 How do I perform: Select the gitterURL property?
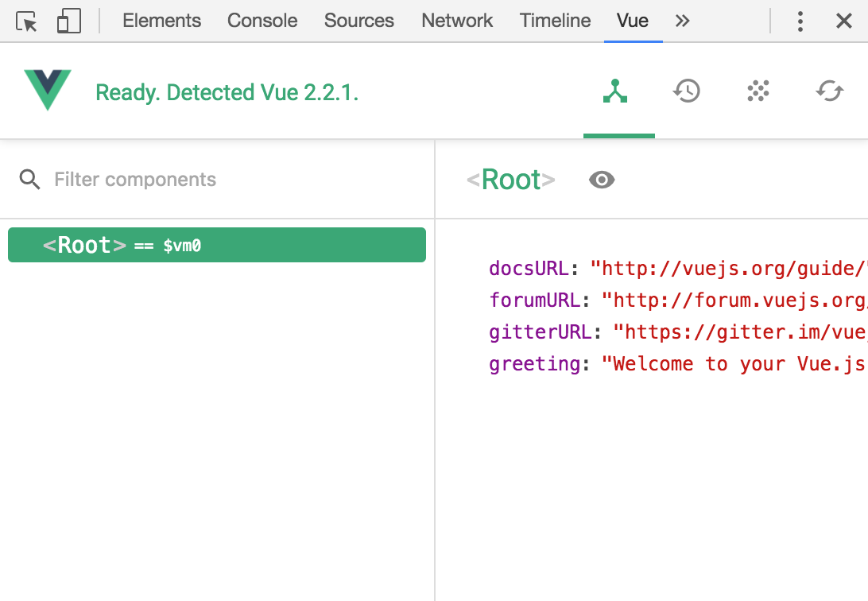(x=541, y=332)
